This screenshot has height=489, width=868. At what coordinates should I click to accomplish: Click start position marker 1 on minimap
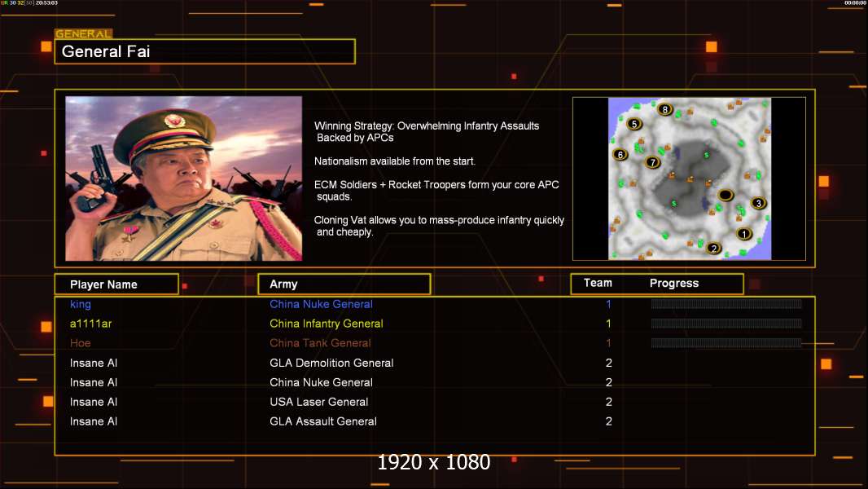744,234
